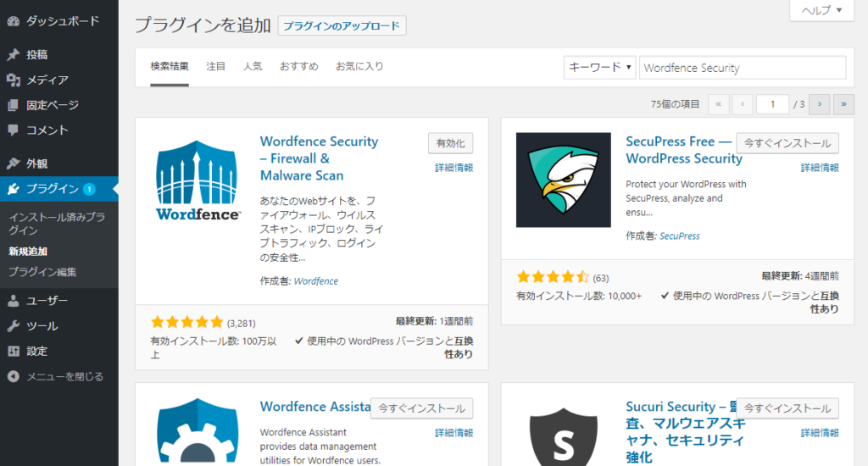
Task: Switch to the 注目 tab
Action: [x=215, y=66]
